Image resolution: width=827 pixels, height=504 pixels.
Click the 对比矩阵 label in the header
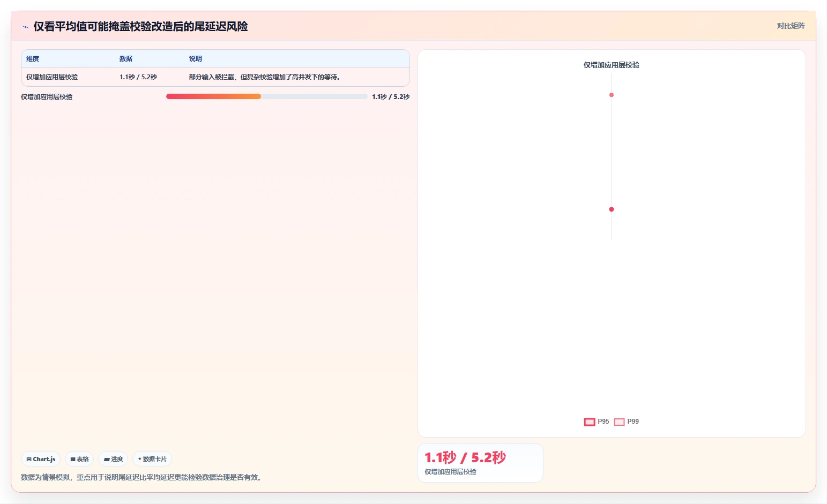pos(791,26)
